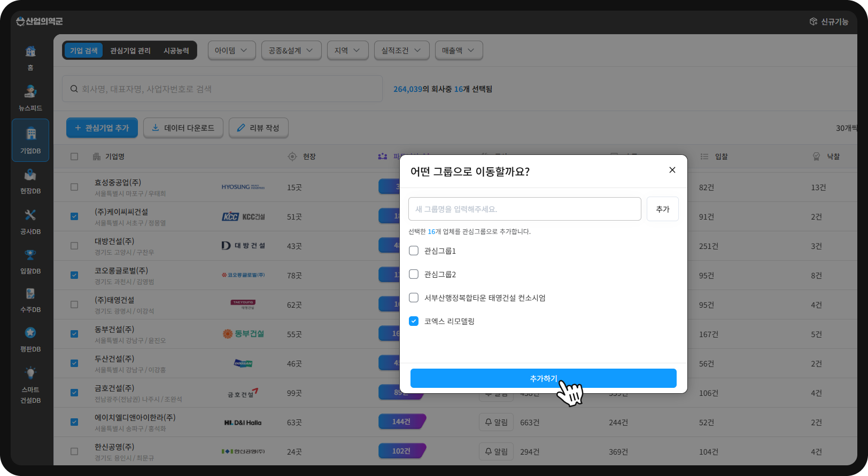Uncheck the 코오롱글로벌(주) row checkbox
Viewport: 868px width, 476px height.
tap(74, 275)
